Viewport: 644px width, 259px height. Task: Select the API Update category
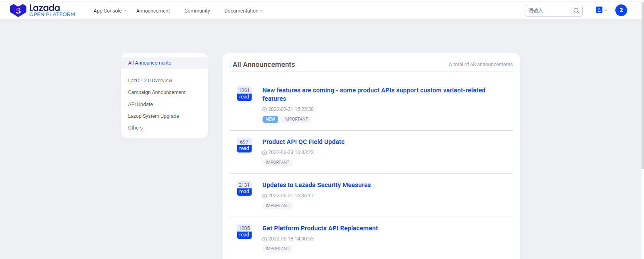[140, 104]
